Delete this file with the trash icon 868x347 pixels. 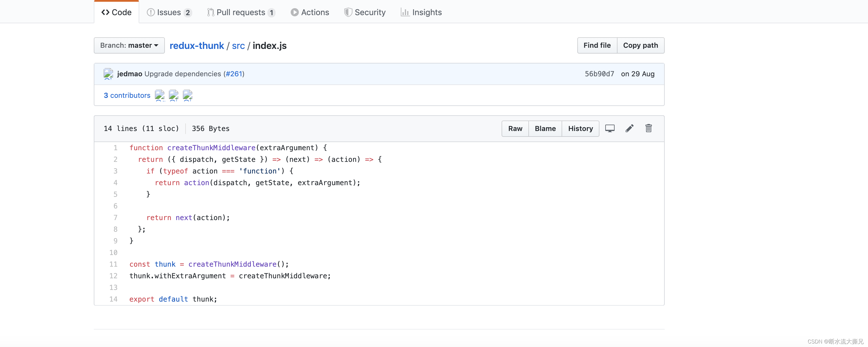point(649,128)
